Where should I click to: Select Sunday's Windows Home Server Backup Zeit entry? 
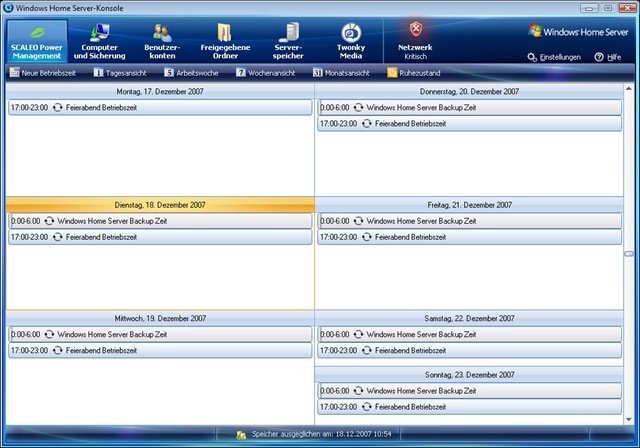[469, 391]
